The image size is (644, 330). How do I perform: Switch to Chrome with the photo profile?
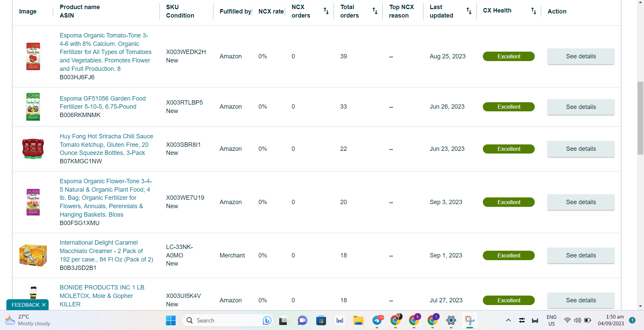pyautogui.click(x=396, y=320)
